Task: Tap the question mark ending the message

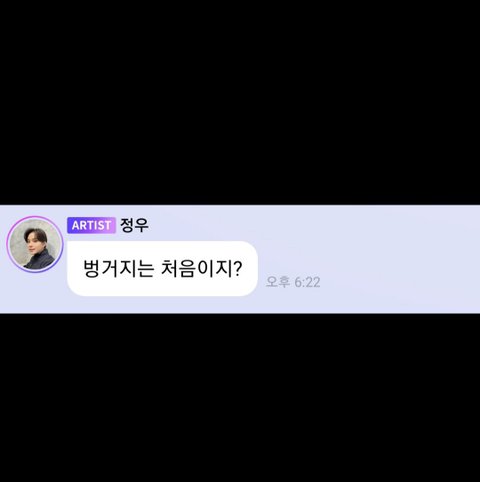Action: (237, 268)
